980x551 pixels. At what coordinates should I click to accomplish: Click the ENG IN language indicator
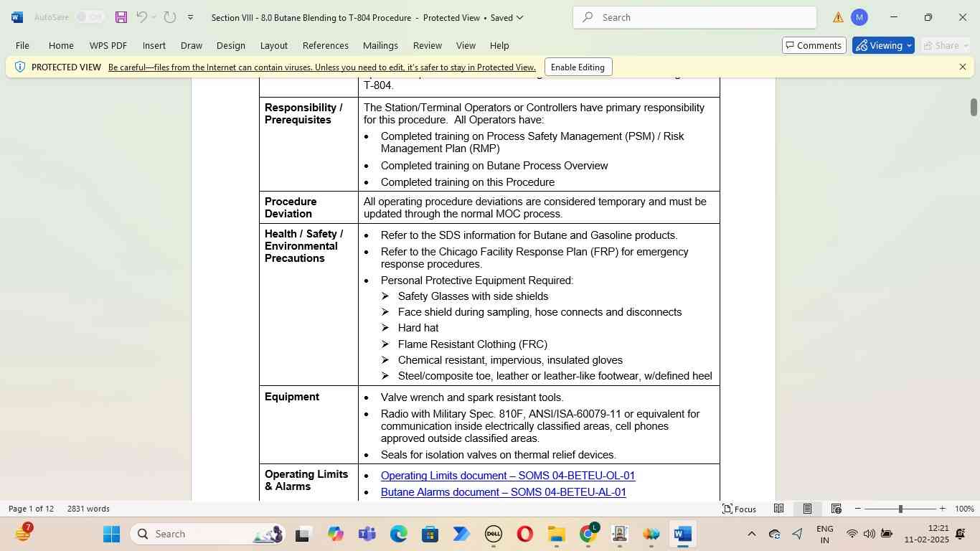[x=825, y=534]
